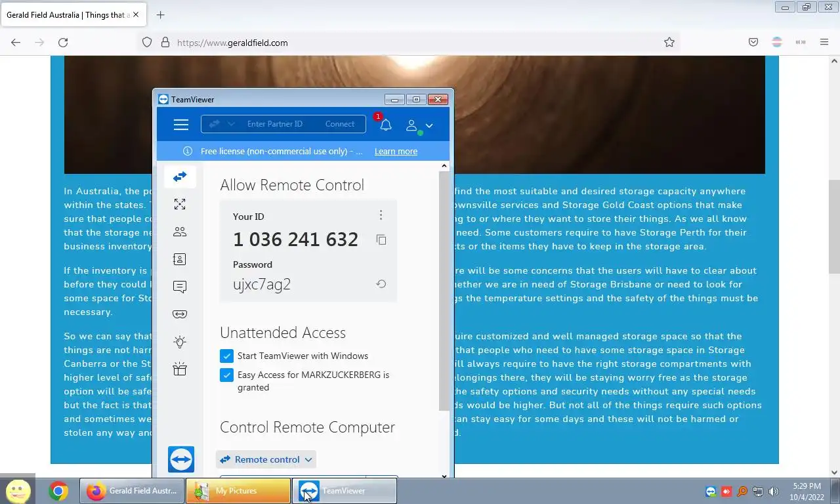This screenshot has width=840, height=504.
Task: Click the rainbow-striped toolbar icon in Firefox
Action: [x=777, y=42]
